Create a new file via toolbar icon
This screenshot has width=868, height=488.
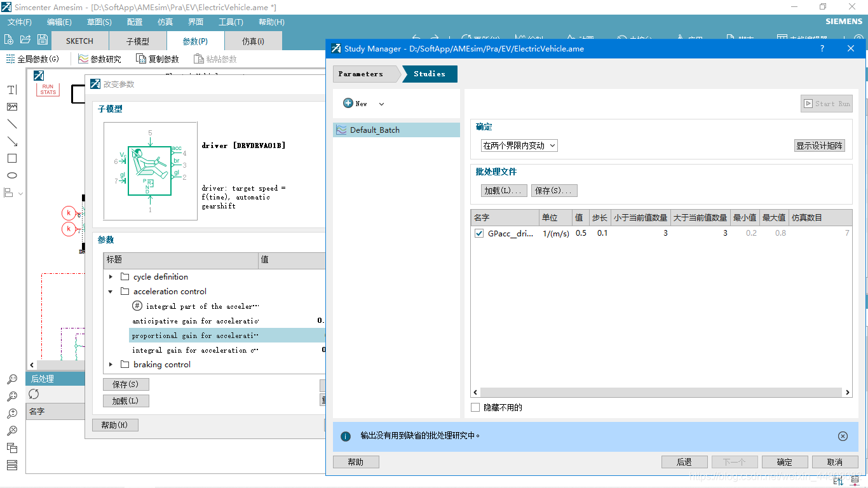tap(10, 39)
